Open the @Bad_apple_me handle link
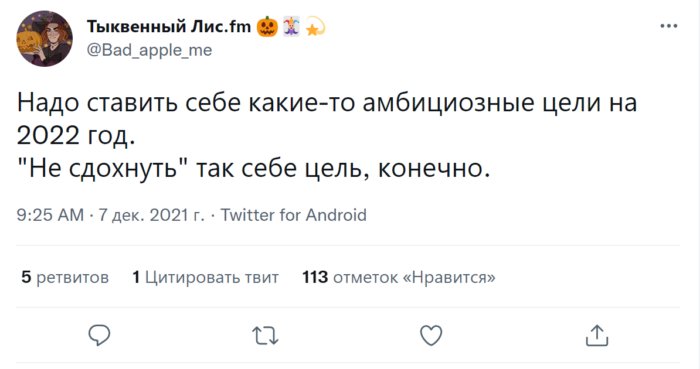 (x=149, y=50)
